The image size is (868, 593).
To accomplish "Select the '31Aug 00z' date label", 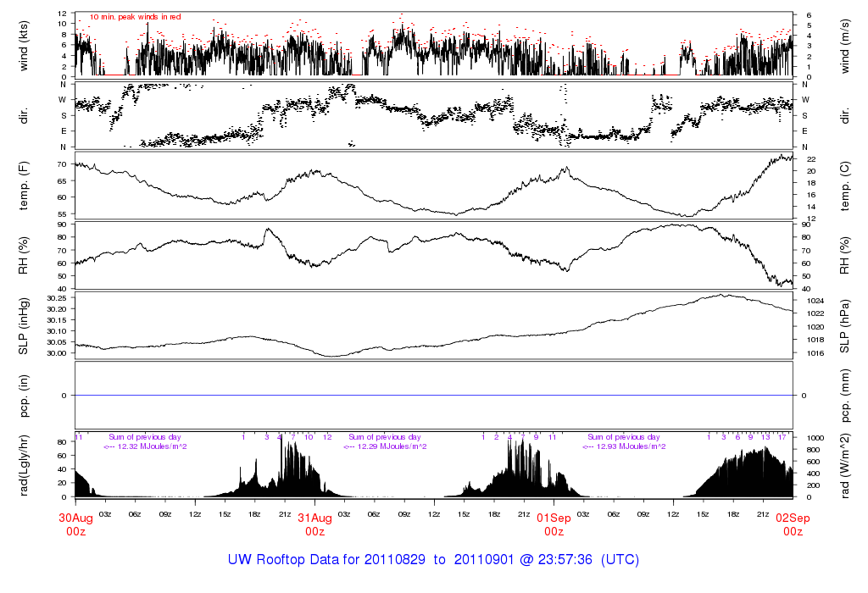I will click(x=315, y=524).
